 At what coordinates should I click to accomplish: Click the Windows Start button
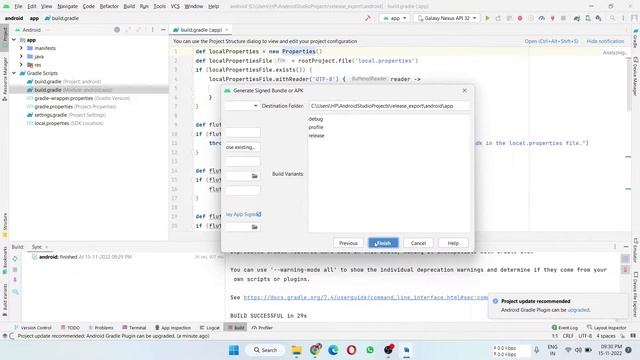pos(234,350)
